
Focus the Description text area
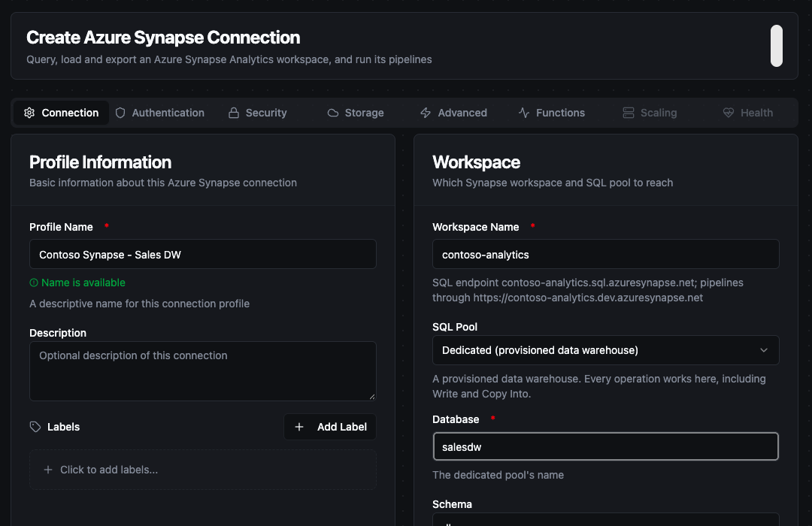[202, 371]
